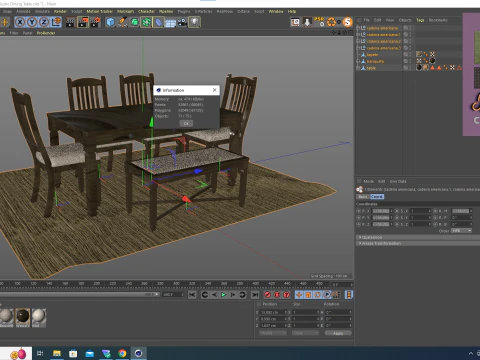Image resolution: width=480 pixels, height=360 pixels.
Task: Click the dark sphere material tag on banqueta
Action: (432, 61)
